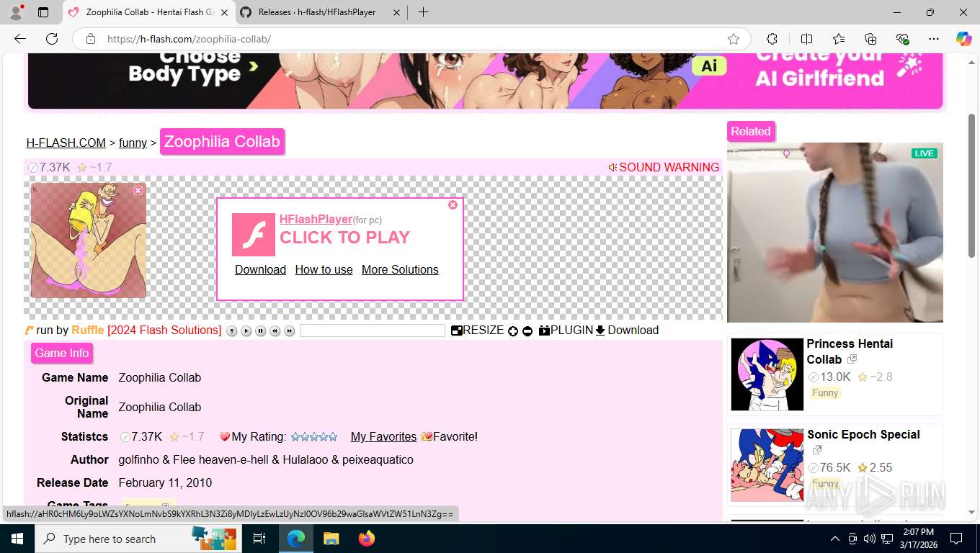Click the Sonic Epoch Special thumbnail
980x553 pixels.
point(767,465)
